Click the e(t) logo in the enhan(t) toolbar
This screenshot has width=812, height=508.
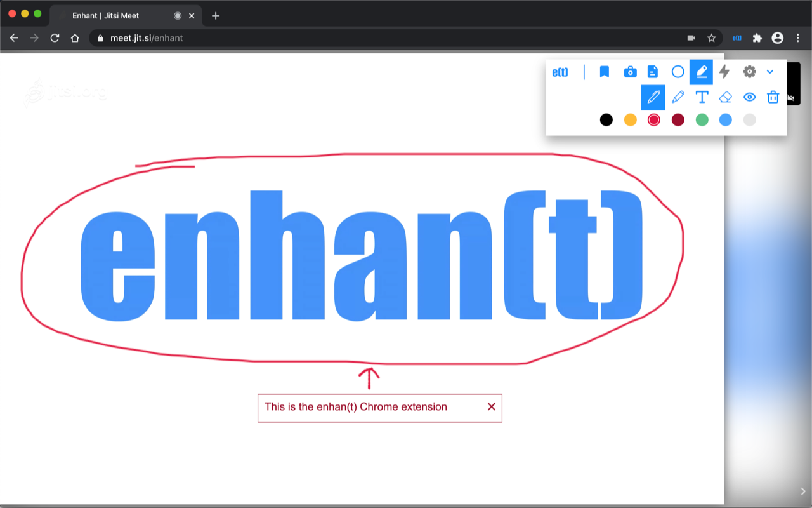[x=560, y=72]
